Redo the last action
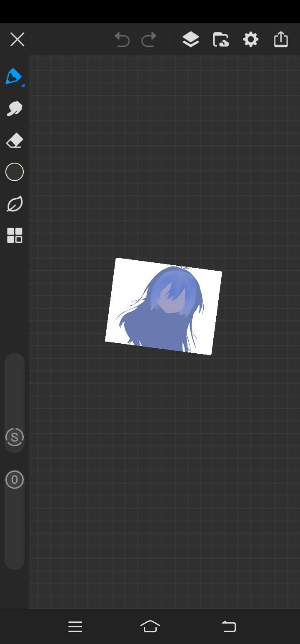The height and width of the screenshot is (644, 300). pyautogui.click(x=149, y=40)
